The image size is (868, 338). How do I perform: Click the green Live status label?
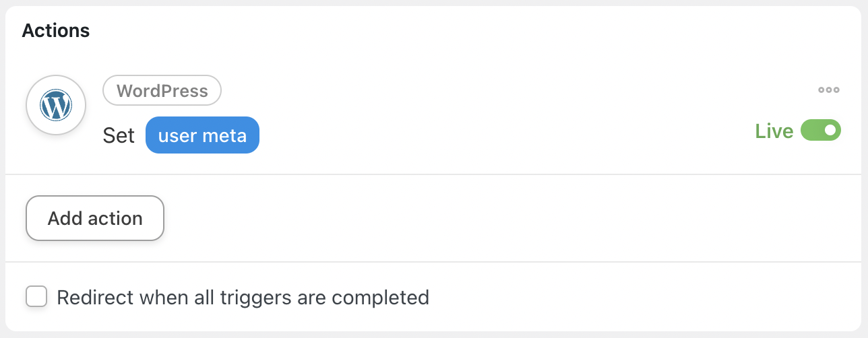pos(774,131)
